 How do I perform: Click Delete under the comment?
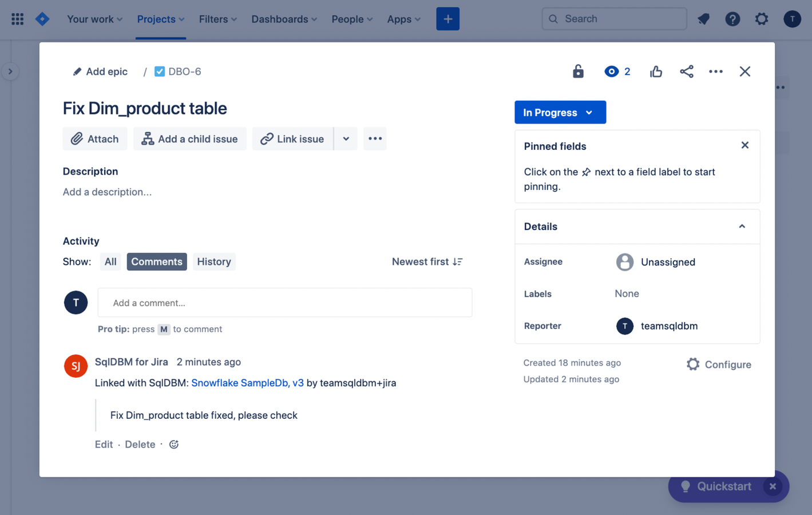[140, 445]
